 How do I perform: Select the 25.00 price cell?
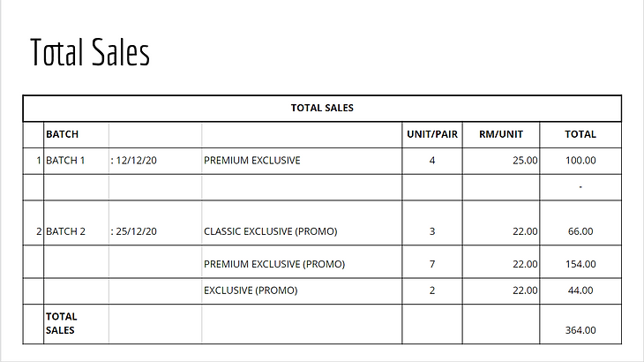(501, 161)
